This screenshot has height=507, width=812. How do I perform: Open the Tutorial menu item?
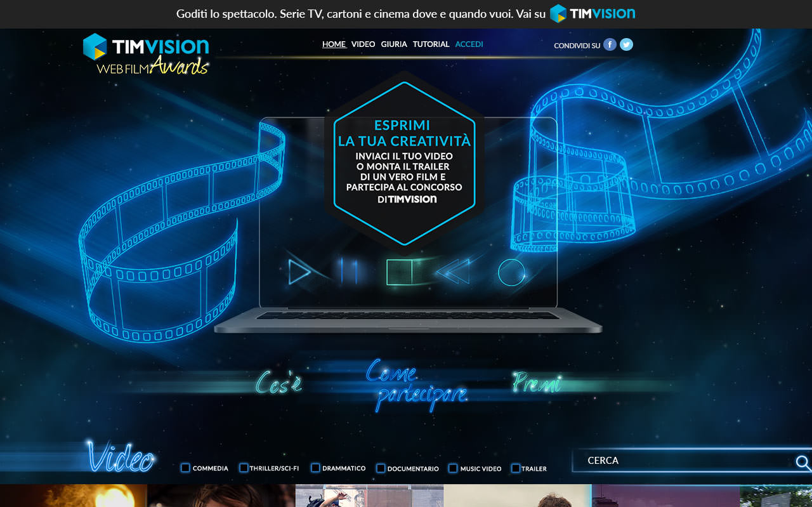[x=431, y=44]
